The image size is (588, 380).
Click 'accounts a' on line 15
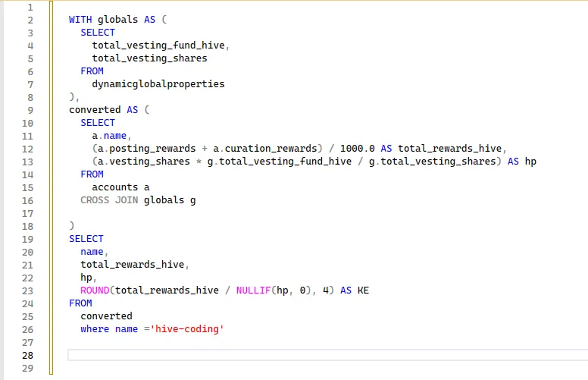(x=120, y=187)
